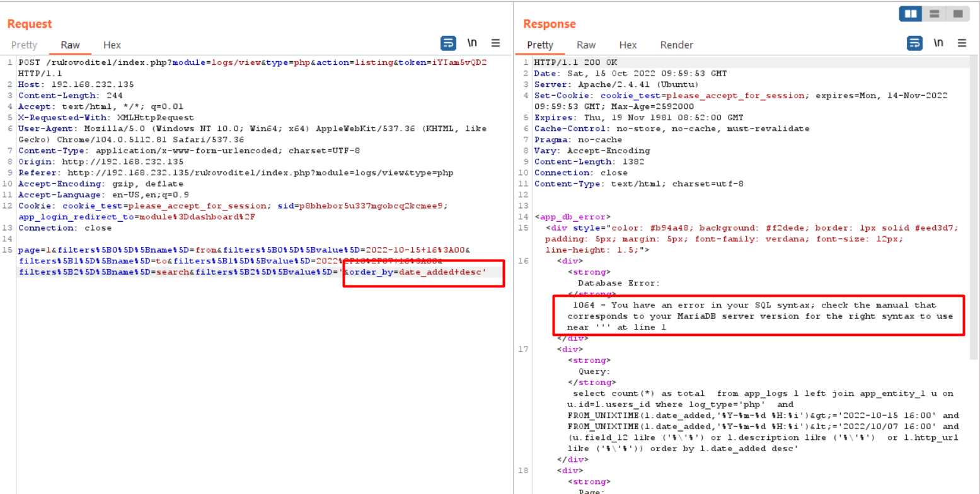
Task: Click the Origin: http://192.168.232.135 header
Action: pos(102,162)
